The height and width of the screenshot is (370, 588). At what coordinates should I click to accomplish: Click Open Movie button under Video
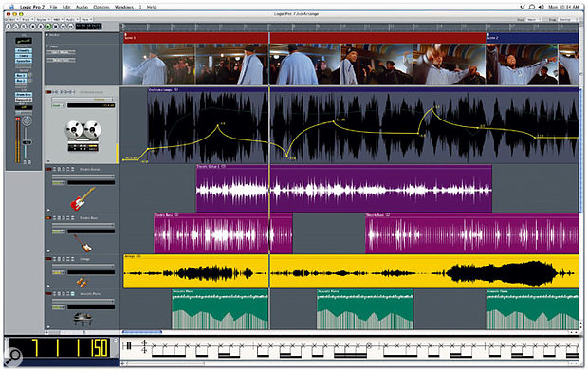tap(61, 52)
